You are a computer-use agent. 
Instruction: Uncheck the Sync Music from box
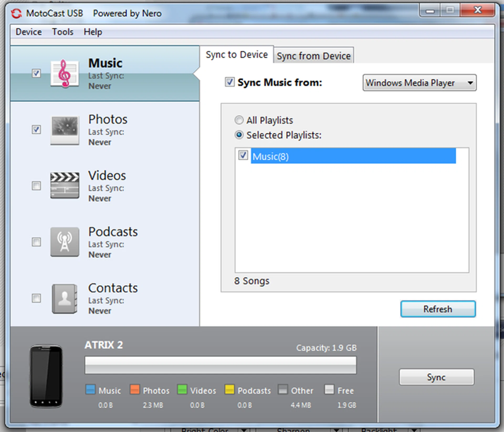(x=230, y=82)
